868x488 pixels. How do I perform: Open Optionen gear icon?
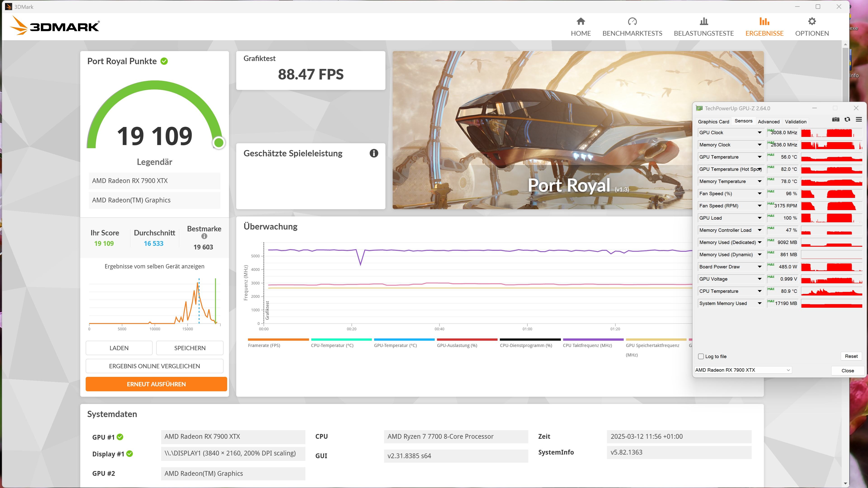tap(812, 21)
